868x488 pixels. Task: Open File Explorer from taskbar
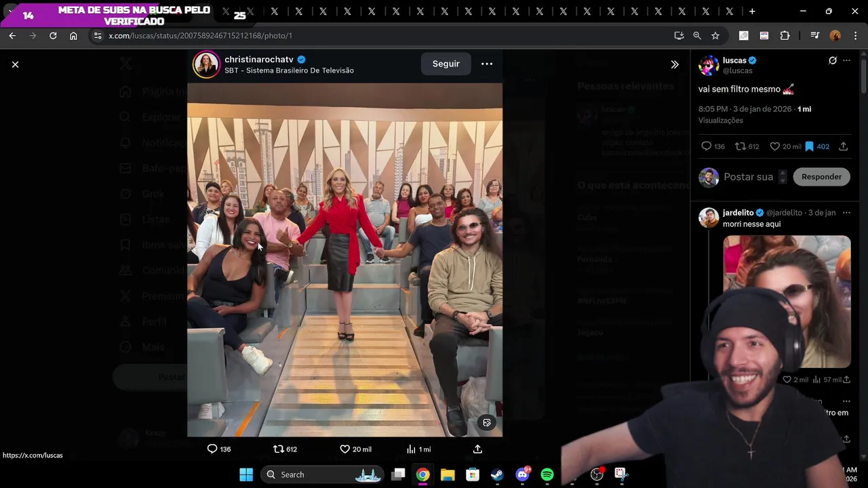[448, 474]
